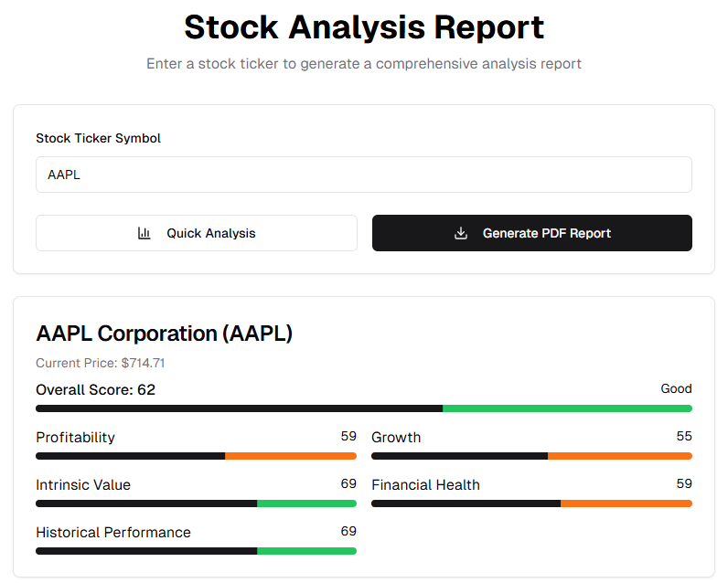Screen dimensions: 728x583
Task: Click the Intrinsic Value score bar
Action: coord(197,503)
